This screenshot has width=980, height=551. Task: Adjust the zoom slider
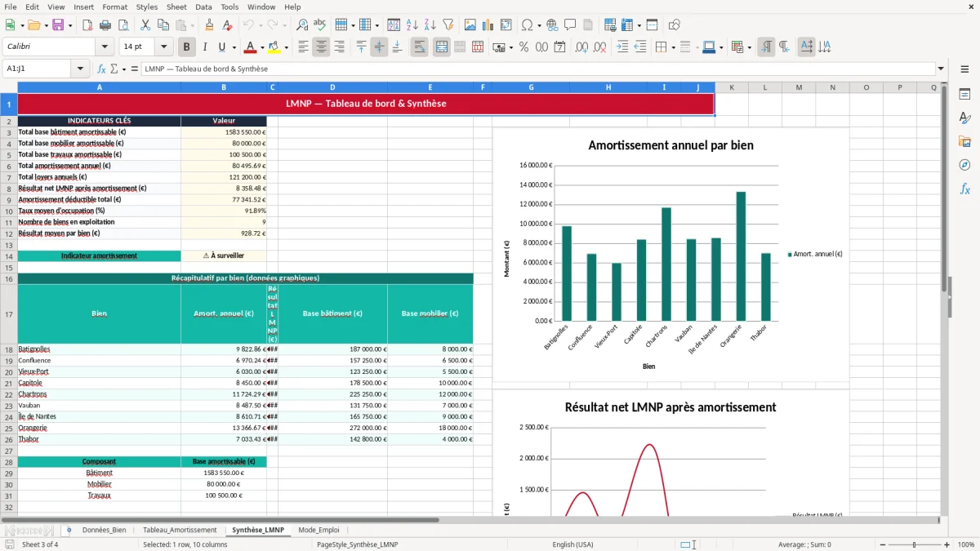(x=914, y=544)
